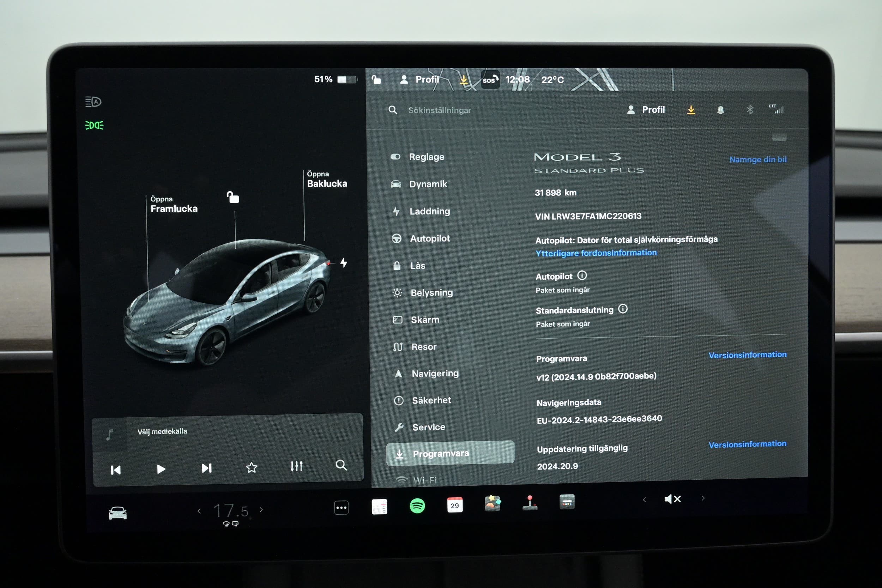Viewport: 882px width, 588px height.
Task: Click the download arrow in top status bar
Action: (x=464, y=79)
